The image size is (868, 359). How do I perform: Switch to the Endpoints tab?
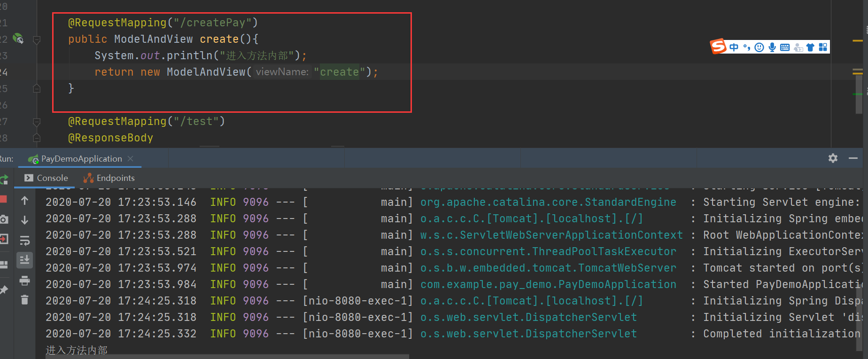point(109,178)
